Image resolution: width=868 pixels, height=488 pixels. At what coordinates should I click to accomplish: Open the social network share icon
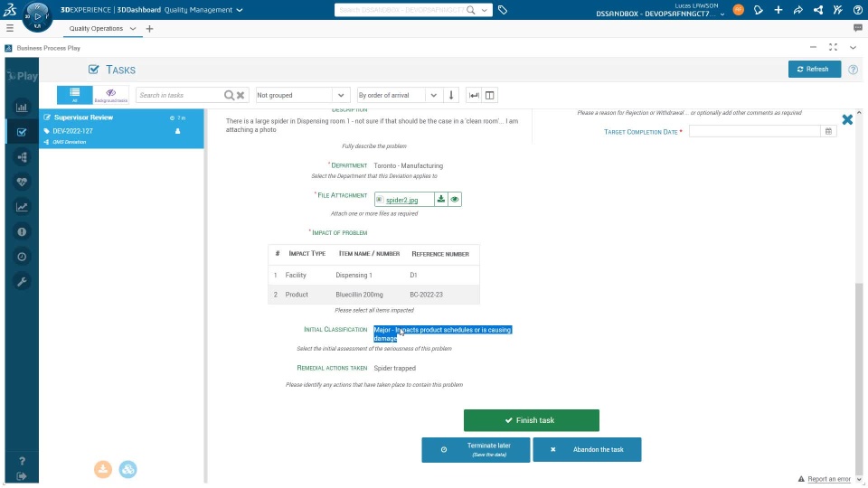(817, 9)
